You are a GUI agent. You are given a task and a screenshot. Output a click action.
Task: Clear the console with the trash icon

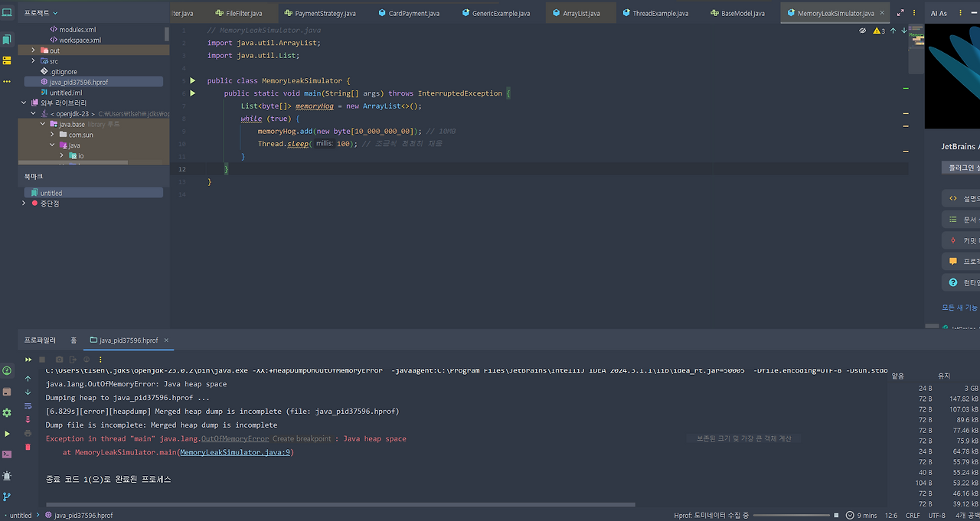[28, 446]
